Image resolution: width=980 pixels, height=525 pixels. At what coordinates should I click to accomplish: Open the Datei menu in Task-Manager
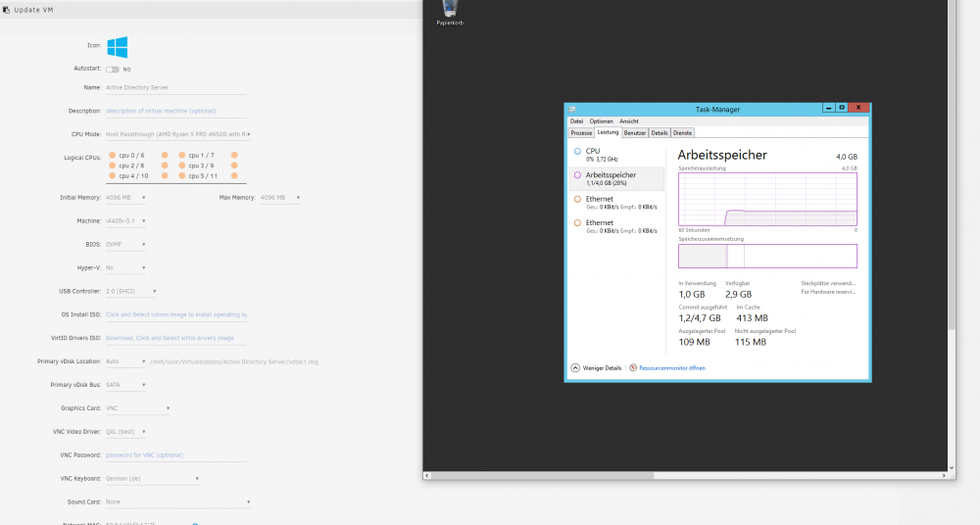click(576, 121)
